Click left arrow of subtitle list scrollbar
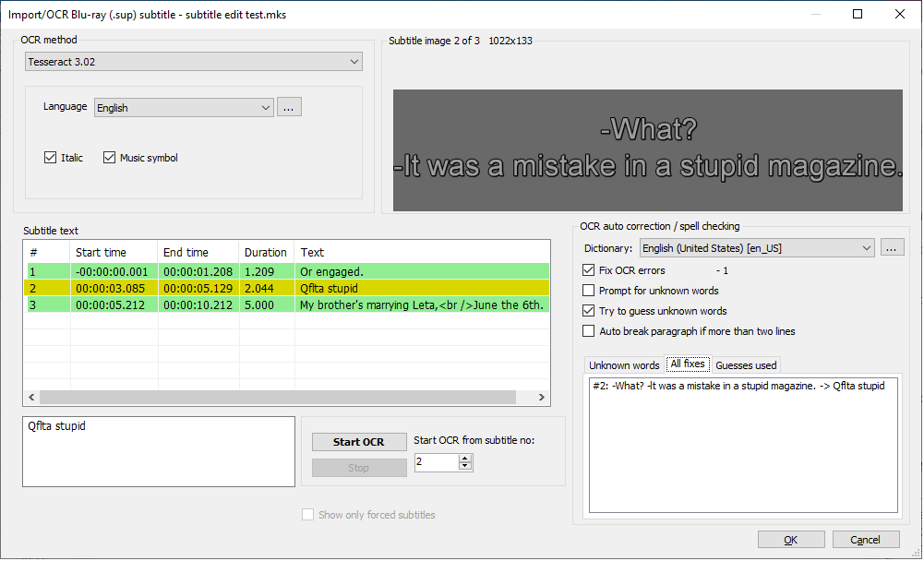 pyautogui.click(x=31, y=398)
